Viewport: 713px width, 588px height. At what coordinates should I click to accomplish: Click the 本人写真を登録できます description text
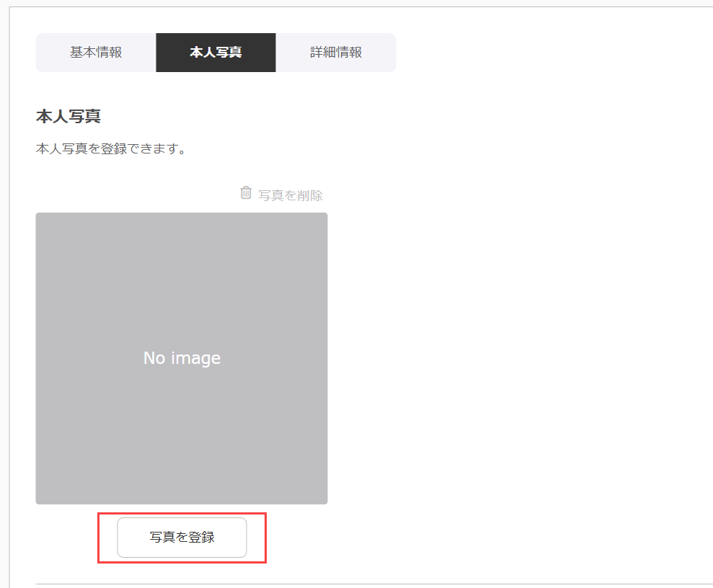(110, 148)
